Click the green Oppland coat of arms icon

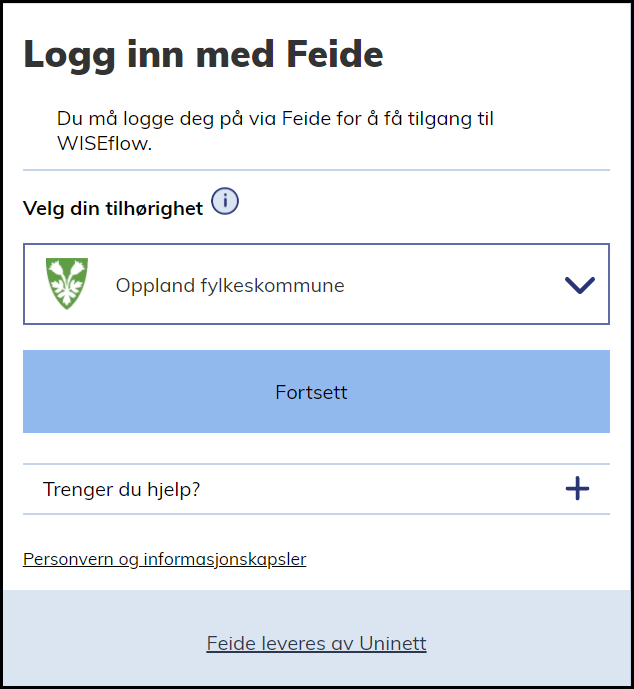(67, 283)
